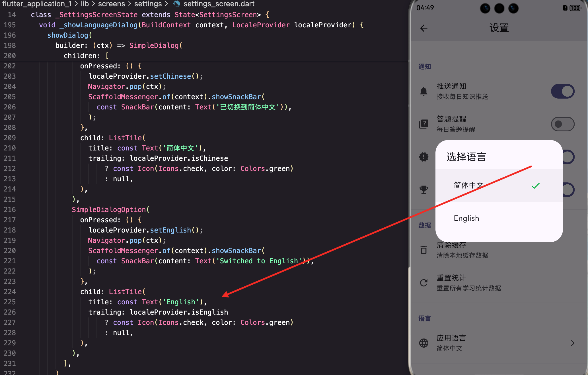The height and width of the screenshot is (375, 588).
Task: Click 重置所有学习统计数据 subtitle
Action: tap(469, 288)
